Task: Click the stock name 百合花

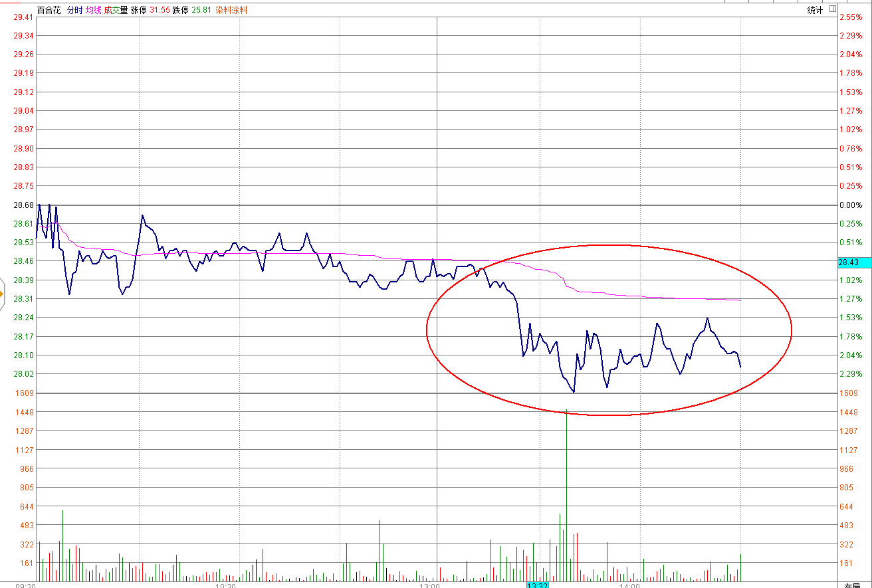Action: tap(49, 10)
